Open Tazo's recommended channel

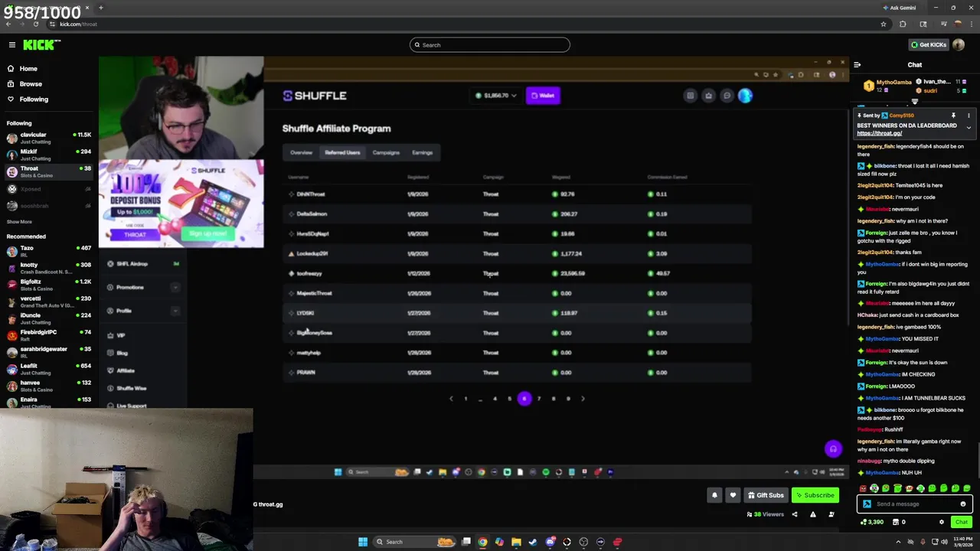[47, 251]
